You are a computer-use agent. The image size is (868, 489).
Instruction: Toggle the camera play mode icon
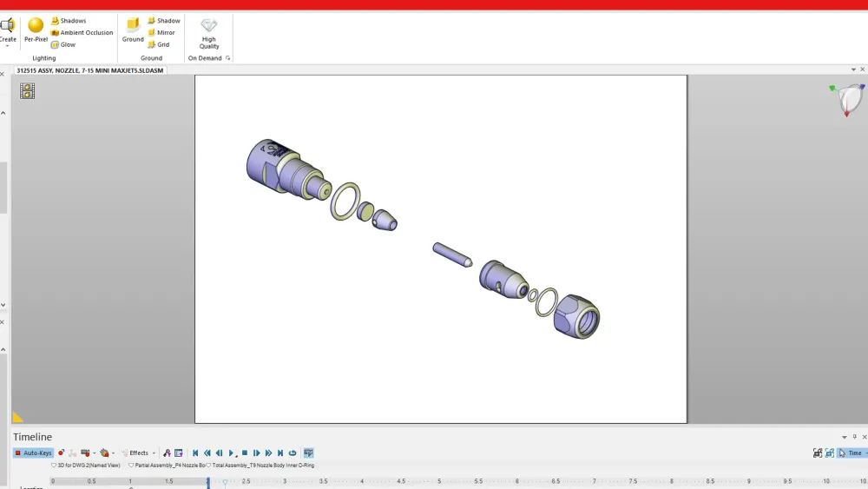[309, 453]
